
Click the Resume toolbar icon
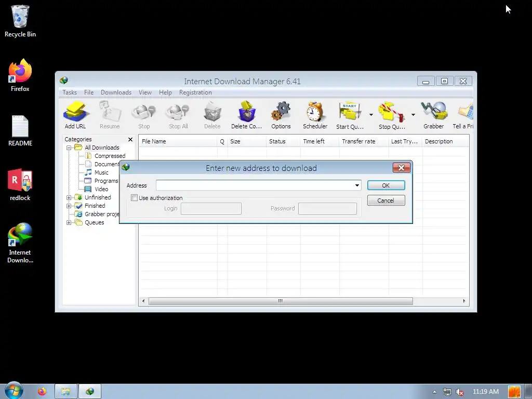click(x=110, y=115)
